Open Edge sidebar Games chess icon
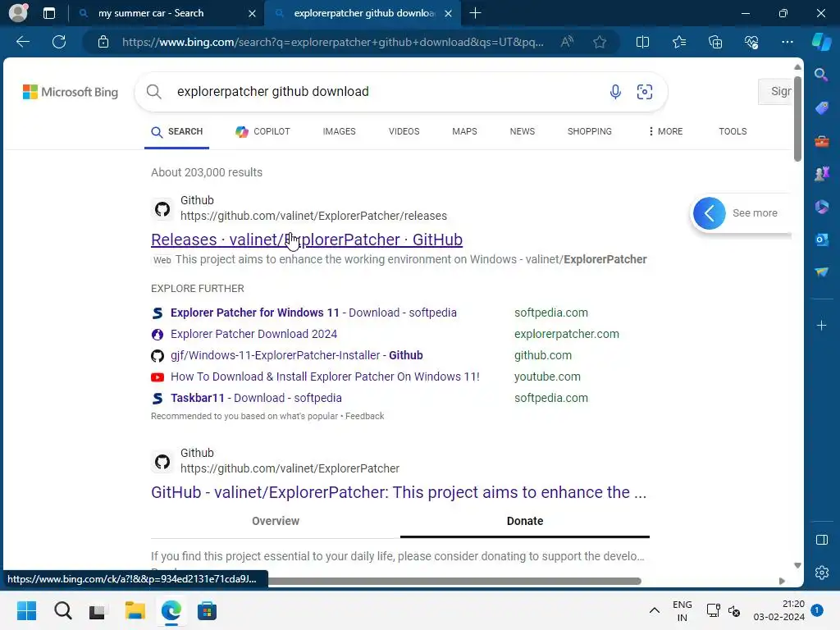Image resolution: width=840 pixels, height=630 pixels. 820,174
